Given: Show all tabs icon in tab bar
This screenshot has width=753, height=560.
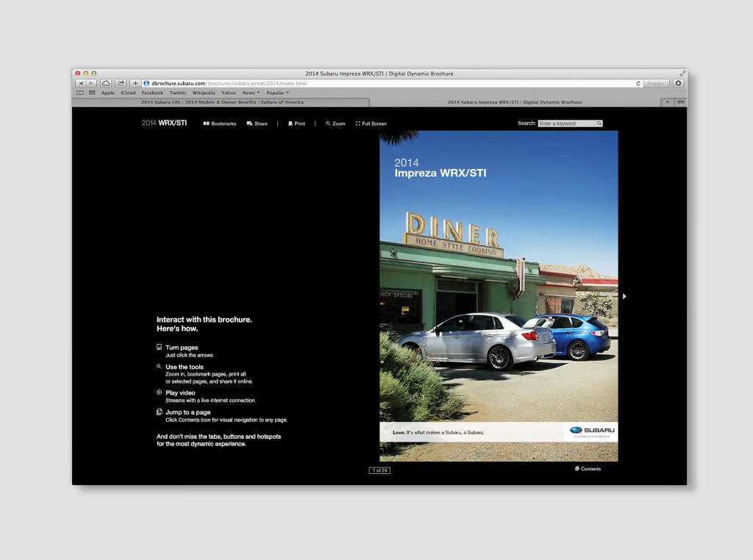Looking at the screenshot, I should pyautogui.click(x=680, y=102).
